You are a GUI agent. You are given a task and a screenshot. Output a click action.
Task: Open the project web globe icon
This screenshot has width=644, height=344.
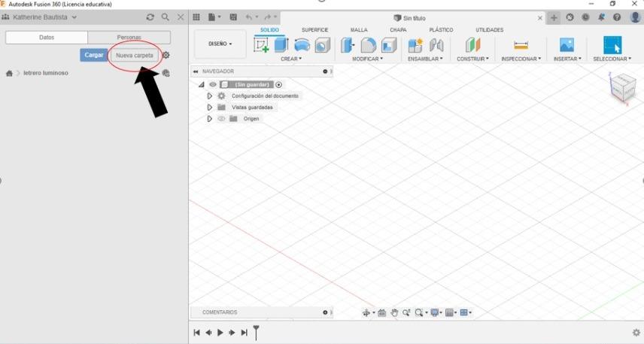click(166, 73)
